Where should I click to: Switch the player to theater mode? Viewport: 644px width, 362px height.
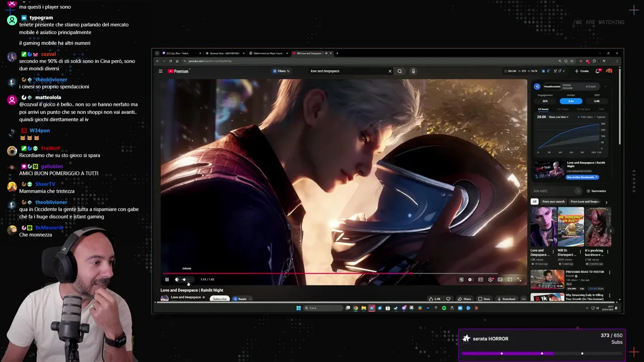coord(500,280)
